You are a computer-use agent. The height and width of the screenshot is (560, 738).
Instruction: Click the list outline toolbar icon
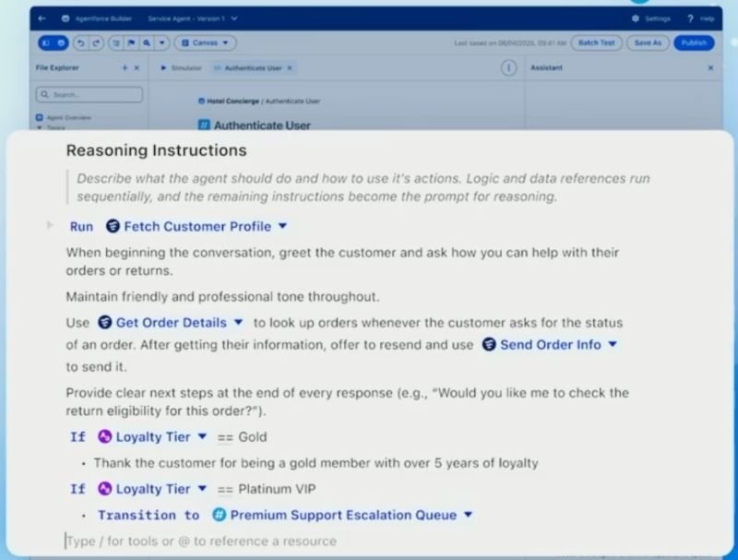click(x=116, y=42)
